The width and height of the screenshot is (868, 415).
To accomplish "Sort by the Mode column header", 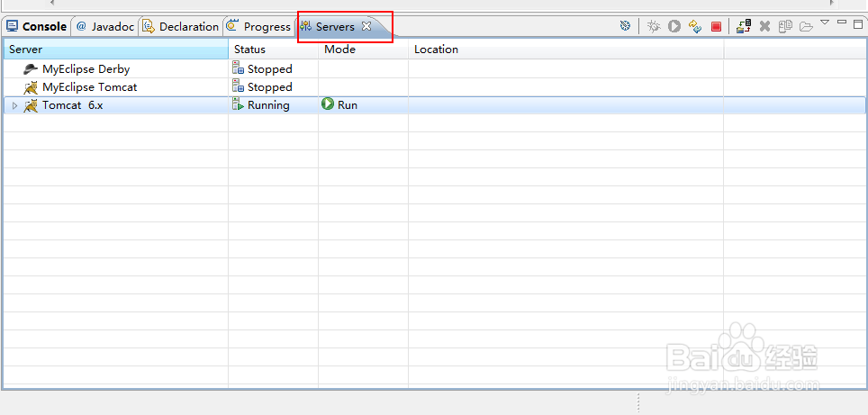I will click(363, 50).
